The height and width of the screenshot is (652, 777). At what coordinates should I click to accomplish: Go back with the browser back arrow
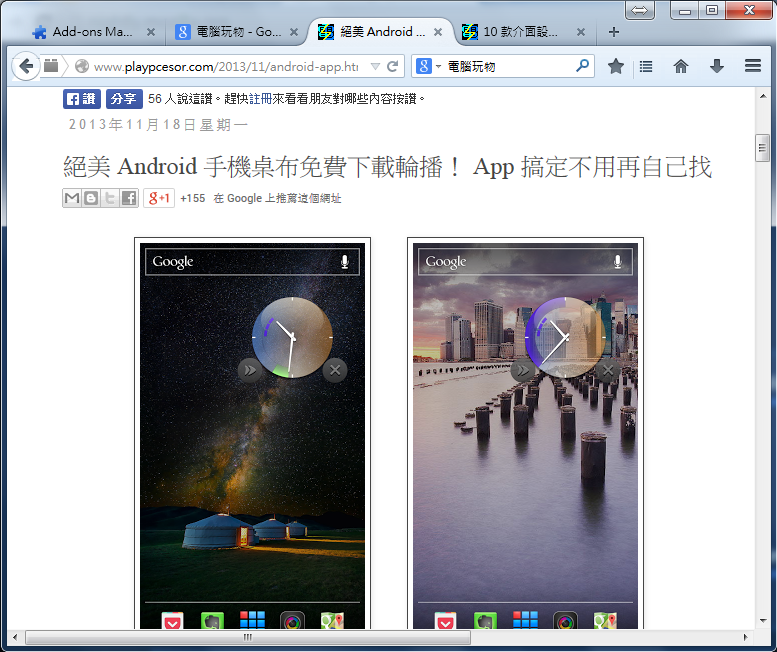pos(25,66)
